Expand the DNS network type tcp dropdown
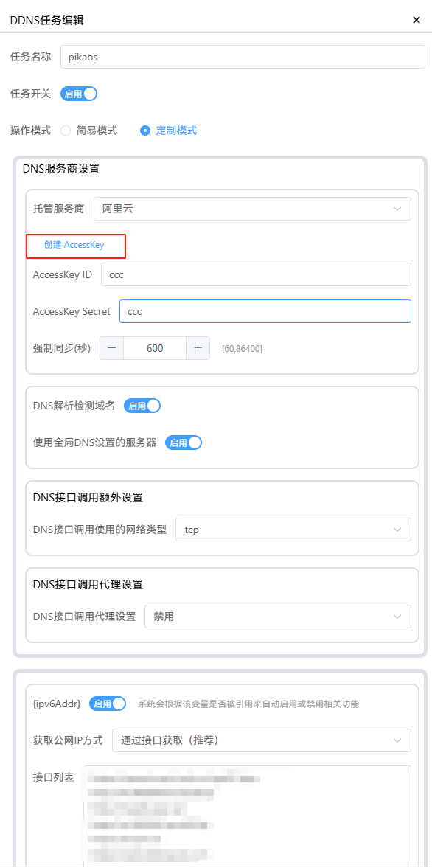 click(x=293, y=530)
